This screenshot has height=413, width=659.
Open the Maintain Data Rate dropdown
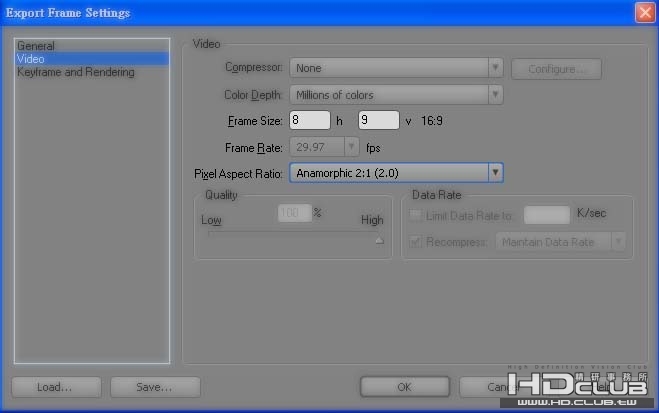[x=560, y=242]
